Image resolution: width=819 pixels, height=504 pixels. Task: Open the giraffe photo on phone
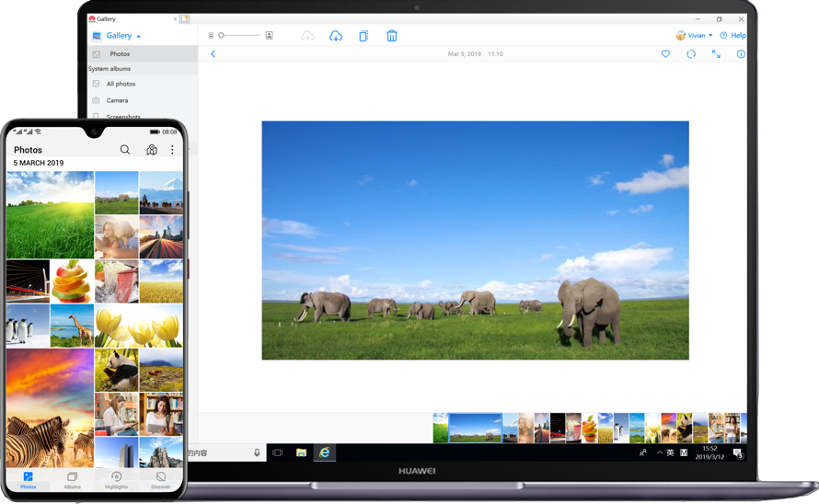(x=72, y=326)
